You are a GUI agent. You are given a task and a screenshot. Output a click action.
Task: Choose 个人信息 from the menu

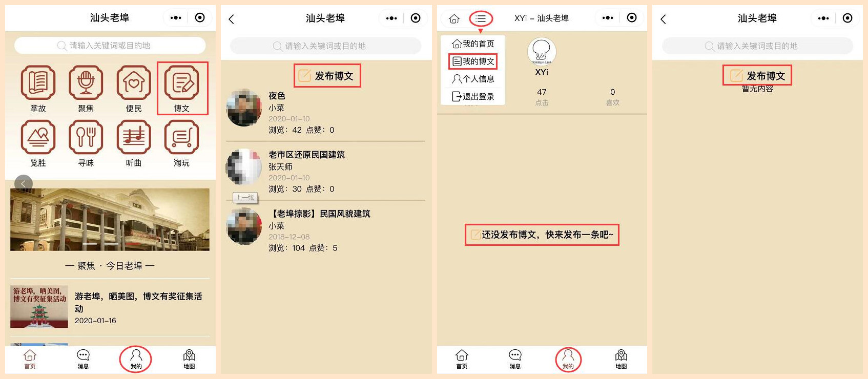[x=473, y=79]
